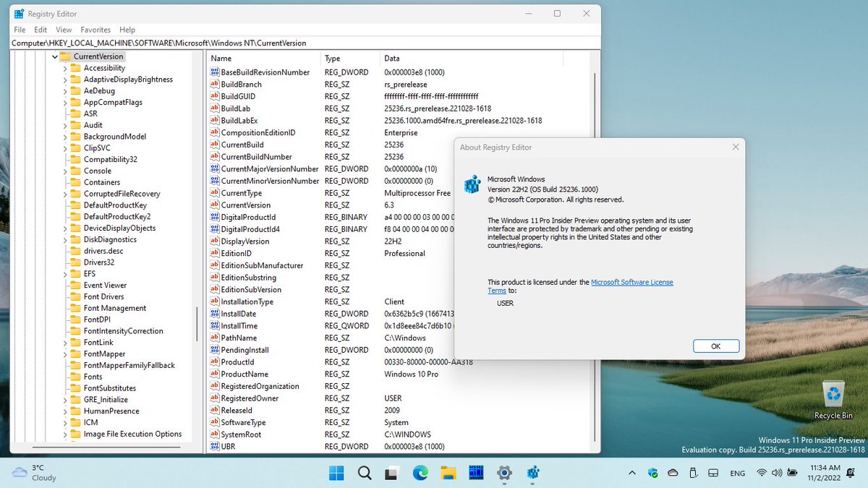This screenshot has width=868, height=488.
Task: Select the ReleaseId value name
Action: pos(235,411)
